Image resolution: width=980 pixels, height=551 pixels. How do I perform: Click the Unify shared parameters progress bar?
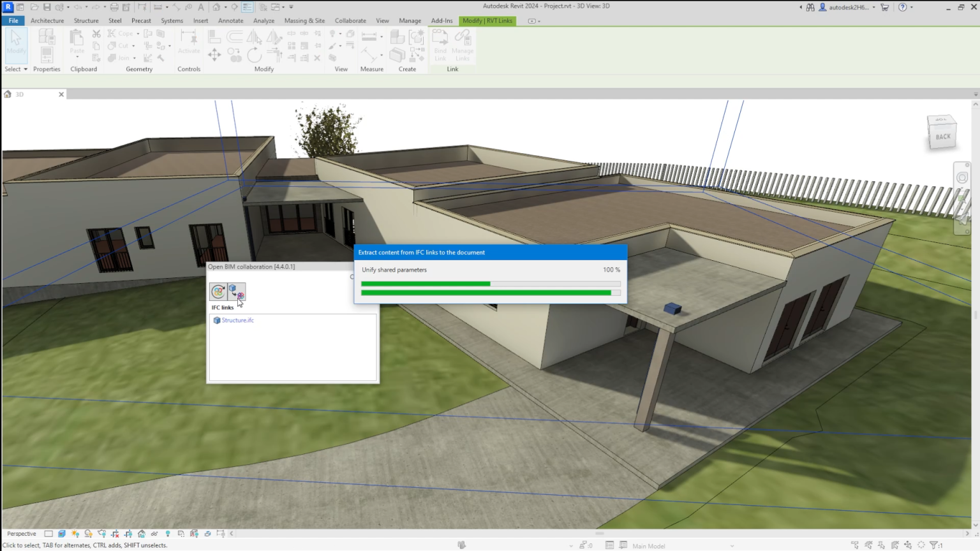point(490,283)
